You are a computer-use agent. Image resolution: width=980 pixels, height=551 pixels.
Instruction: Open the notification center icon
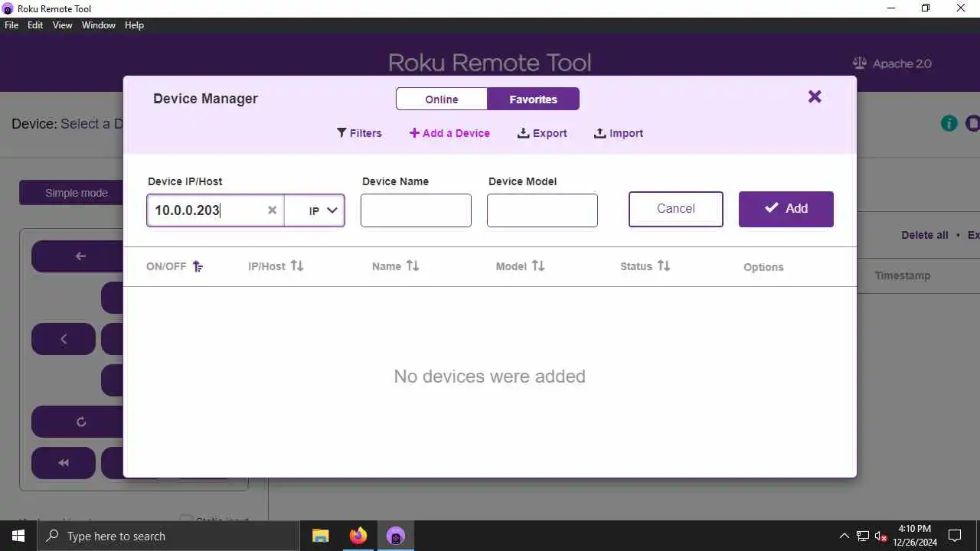pos(955,536)
